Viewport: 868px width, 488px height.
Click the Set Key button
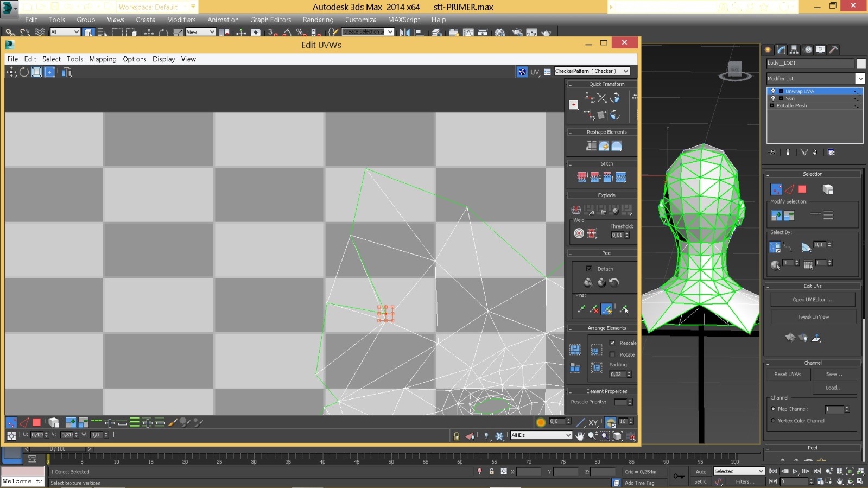click(x=701, y=482)
